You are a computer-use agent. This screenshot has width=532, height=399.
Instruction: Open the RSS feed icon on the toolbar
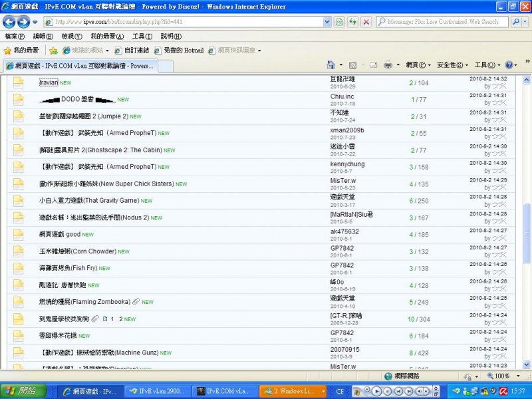[352, 65]
